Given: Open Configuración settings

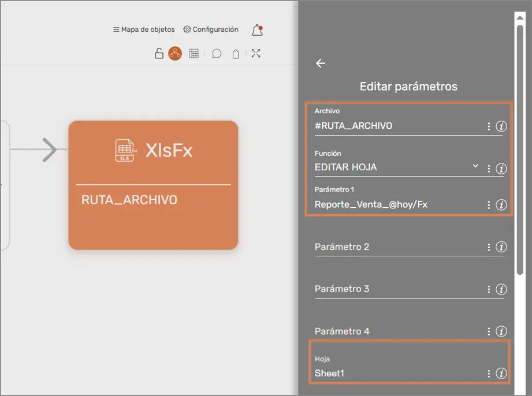Looking at the screenshot, I should click(x=211, y=29).
